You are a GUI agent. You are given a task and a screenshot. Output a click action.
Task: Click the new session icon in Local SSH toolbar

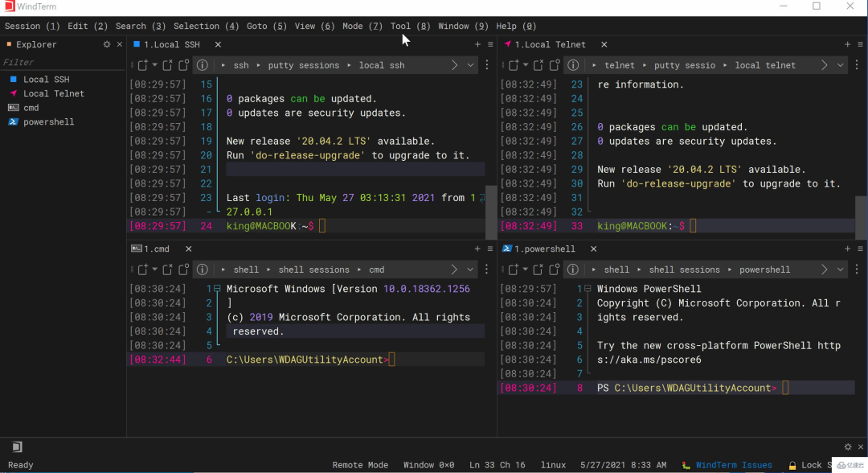142,65
